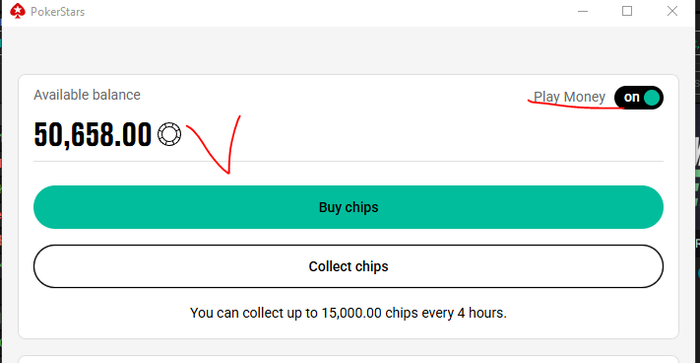Click the "on" text inside the toggle
This screenshot has width=700, height=363.
(x=632, y=97)
